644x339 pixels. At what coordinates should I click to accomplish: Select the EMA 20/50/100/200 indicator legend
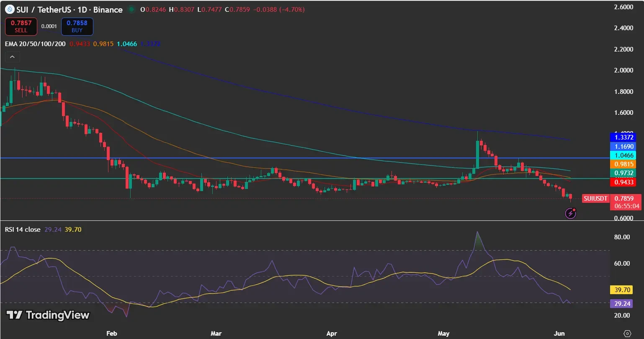click(35, 44)
